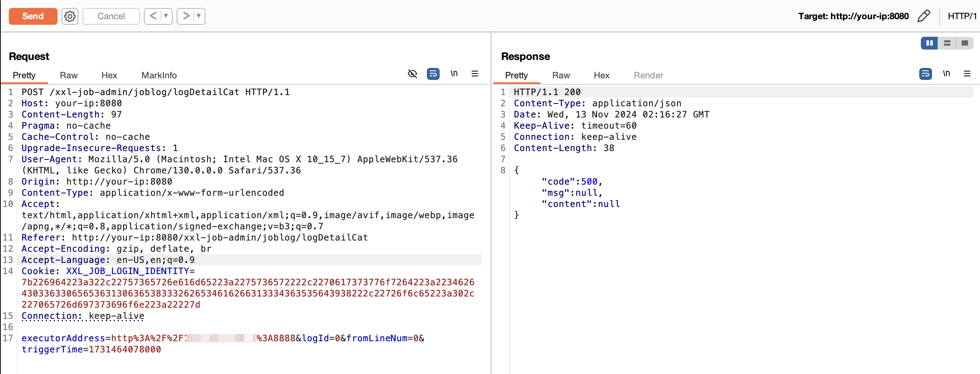Open the Response panel hamburger menu
This screenshot has height=374, width=980.
967,74
